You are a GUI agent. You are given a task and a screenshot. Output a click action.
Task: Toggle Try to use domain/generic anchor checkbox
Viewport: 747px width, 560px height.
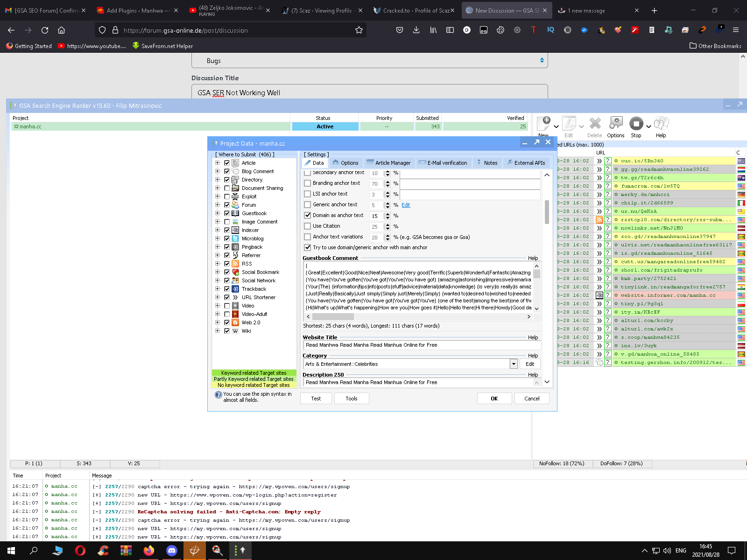point(307,248)
